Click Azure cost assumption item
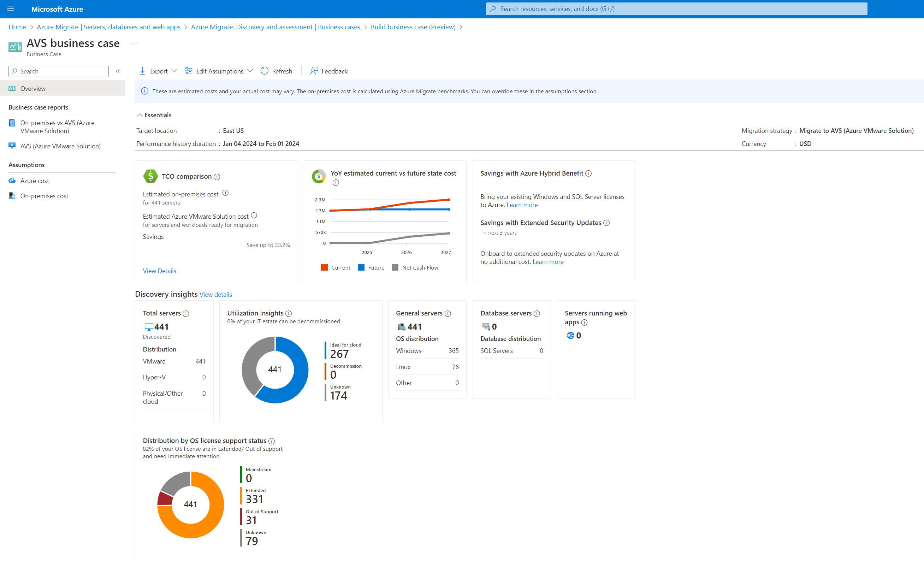This screenshot has width=924, height=561. coord(34,180)
